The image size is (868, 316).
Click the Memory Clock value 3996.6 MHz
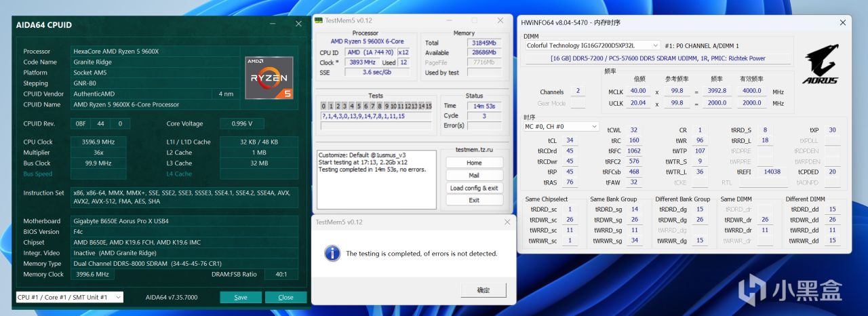coord(93,274)
